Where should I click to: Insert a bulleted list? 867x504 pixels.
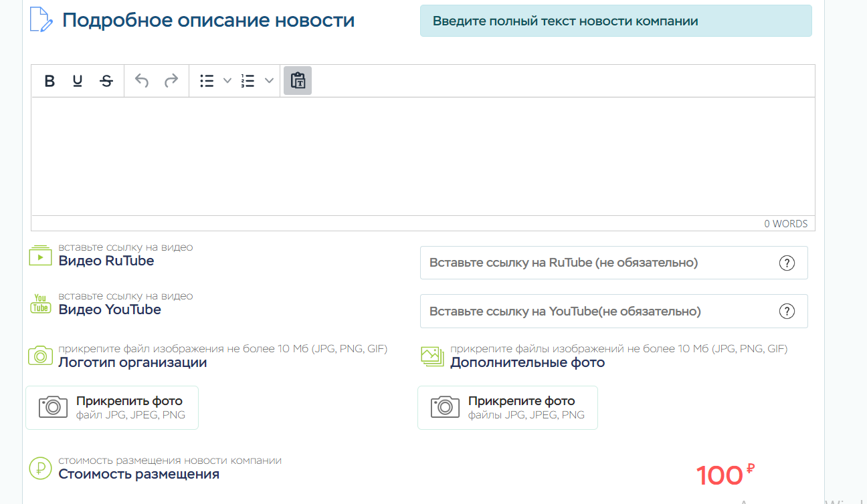[x=207, y=81]
